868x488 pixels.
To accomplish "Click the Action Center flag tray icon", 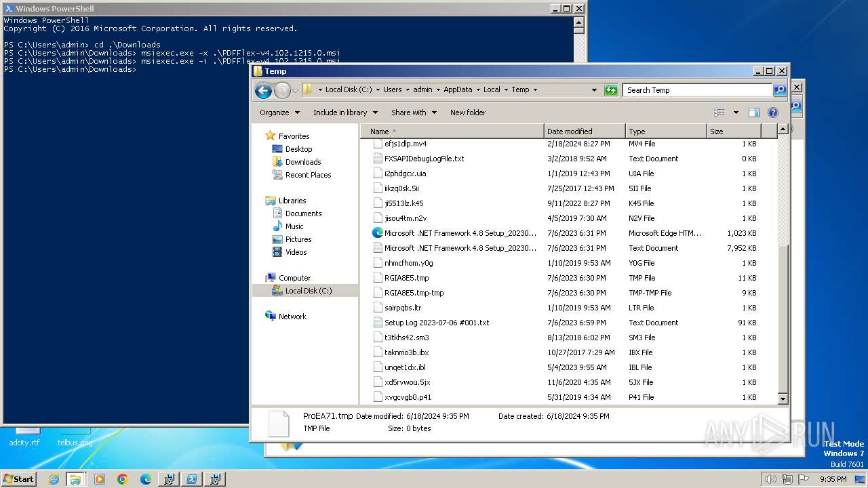I will click(x=803, y=479).
